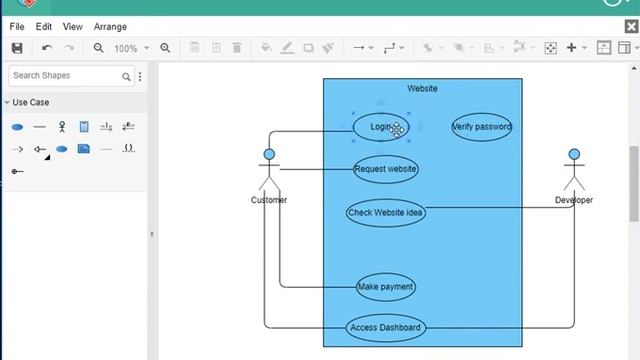Click the paint style brush icon
640x360 pixels.
point(328,48)
